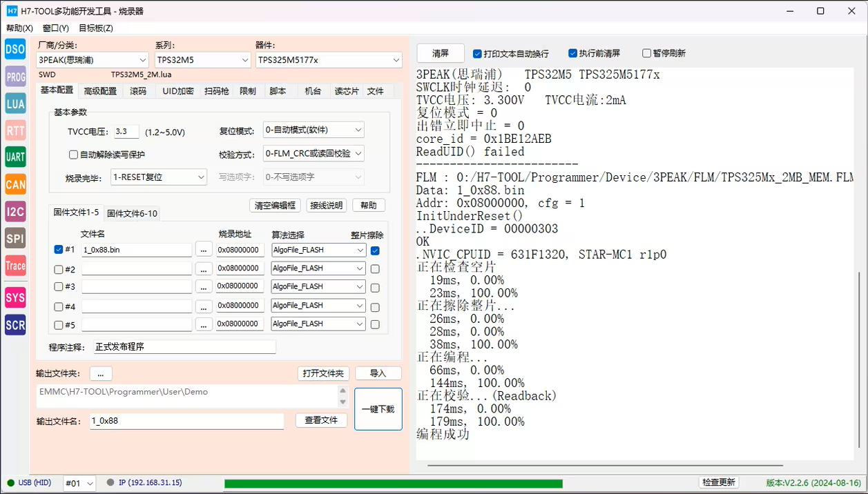
Task: Select the PROG programmer icon
Action: click(x=15, y=77)
